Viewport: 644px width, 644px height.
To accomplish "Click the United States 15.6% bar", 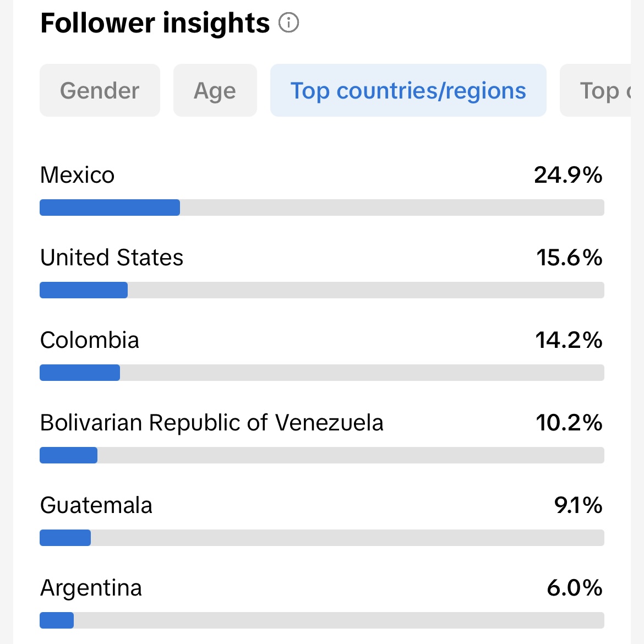I will 322,290.
